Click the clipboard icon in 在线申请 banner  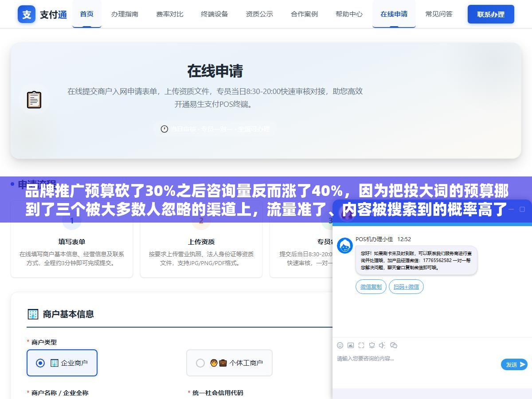click(x=34, y=100)
